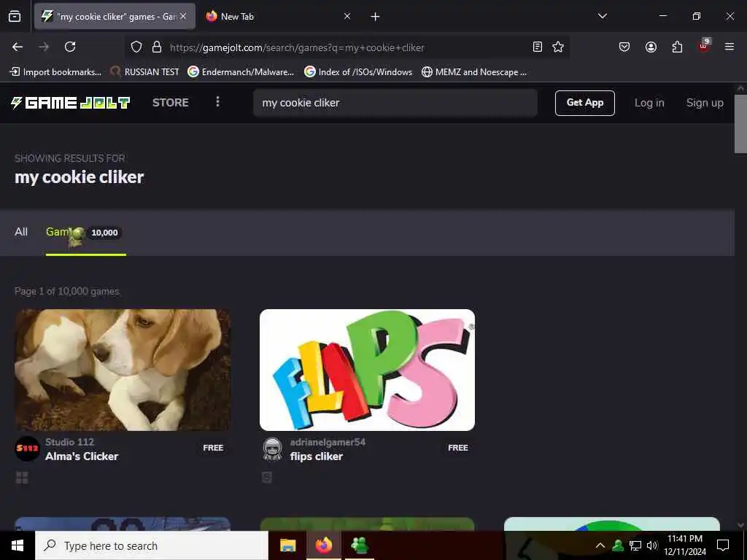Open the notification center icon

[x=723, y=545]
